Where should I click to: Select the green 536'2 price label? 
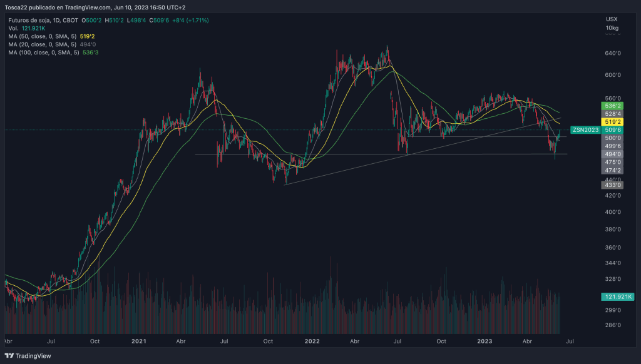coord(613,106)
